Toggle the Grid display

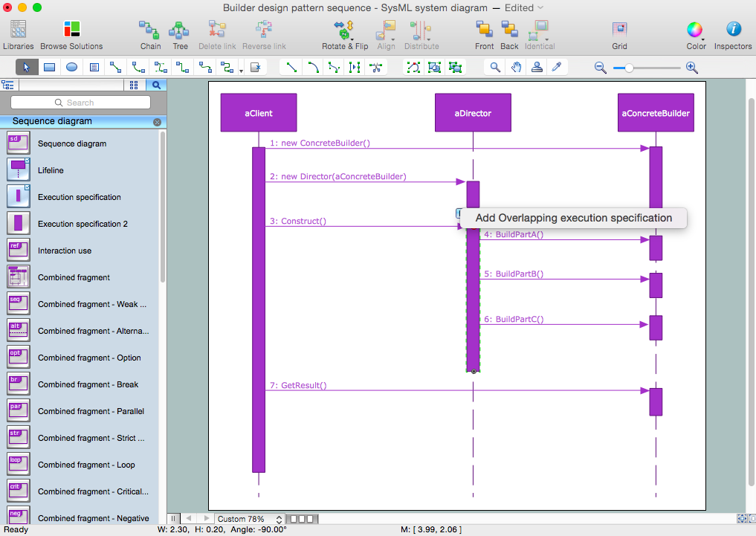coord(619,34)
